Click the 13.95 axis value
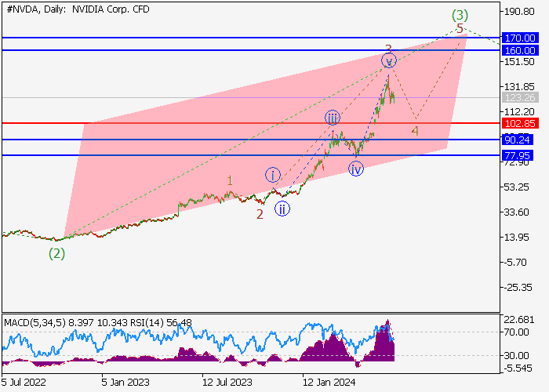This screenshot has width=549, height=392. (516, 238)
